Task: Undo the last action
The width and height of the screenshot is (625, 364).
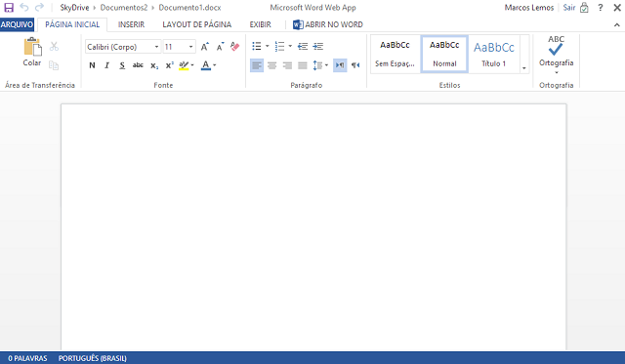Action: point(23,7)
